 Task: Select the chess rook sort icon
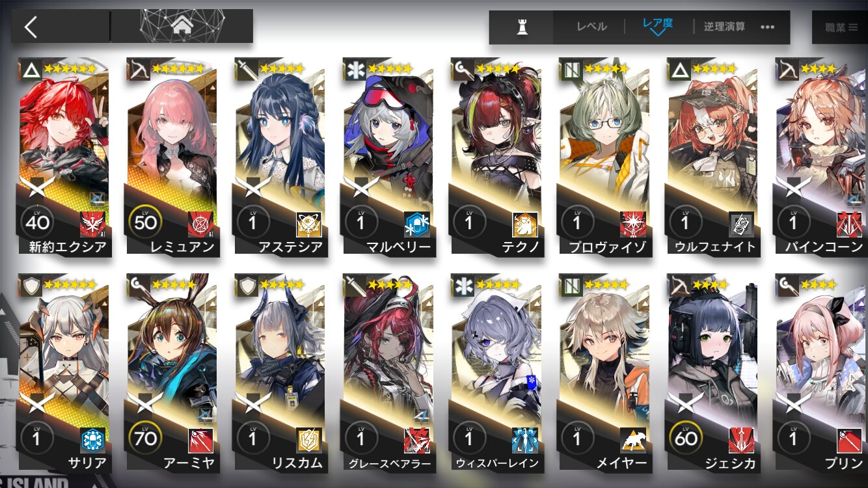coord(521,27)
